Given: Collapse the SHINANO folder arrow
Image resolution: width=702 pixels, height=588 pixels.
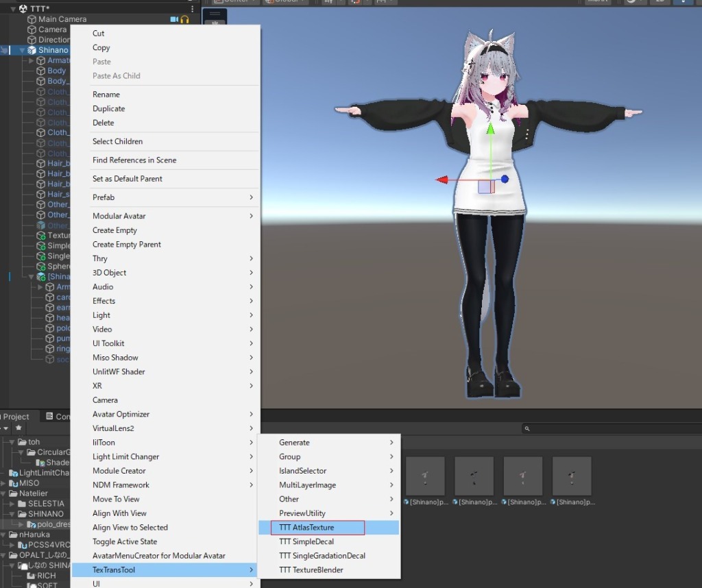Looking at the screenshot, I should click(12, 514).
